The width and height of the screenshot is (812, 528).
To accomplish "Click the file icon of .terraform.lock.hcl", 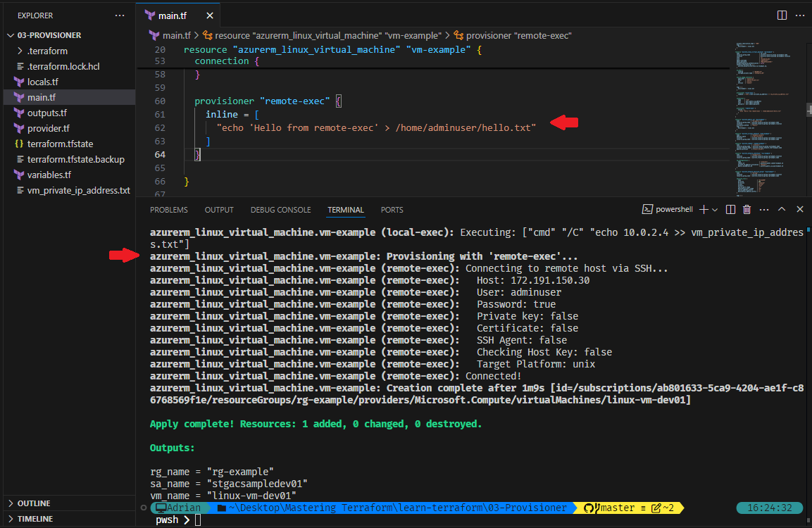I will click(20, 66).
